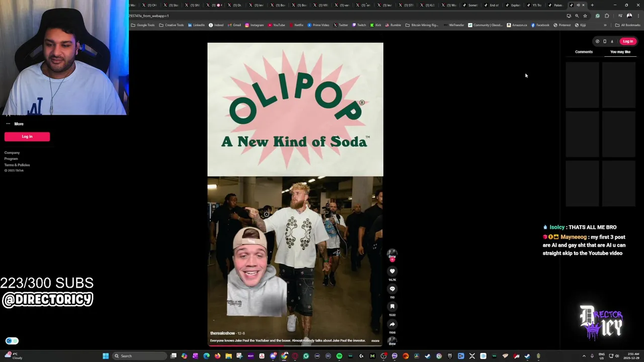This screenshot has width=644, height=362.
Task: Click the address bar URL field
Action: [x=347, y=16]
